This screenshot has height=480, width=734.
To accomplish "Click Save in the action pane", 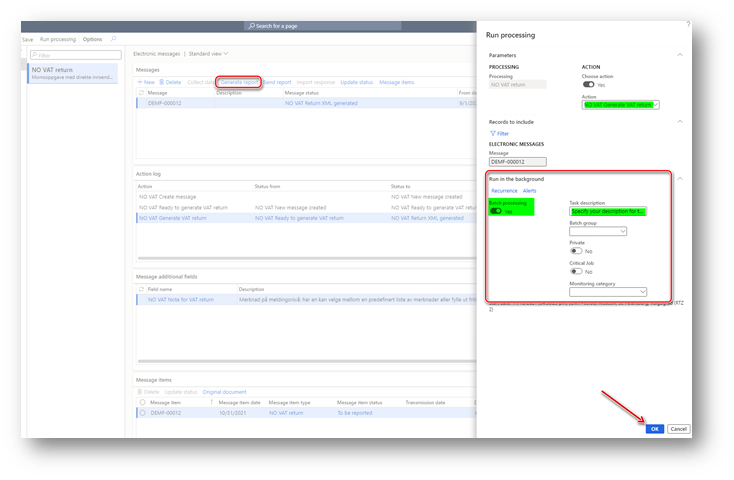I will [28, 39].
